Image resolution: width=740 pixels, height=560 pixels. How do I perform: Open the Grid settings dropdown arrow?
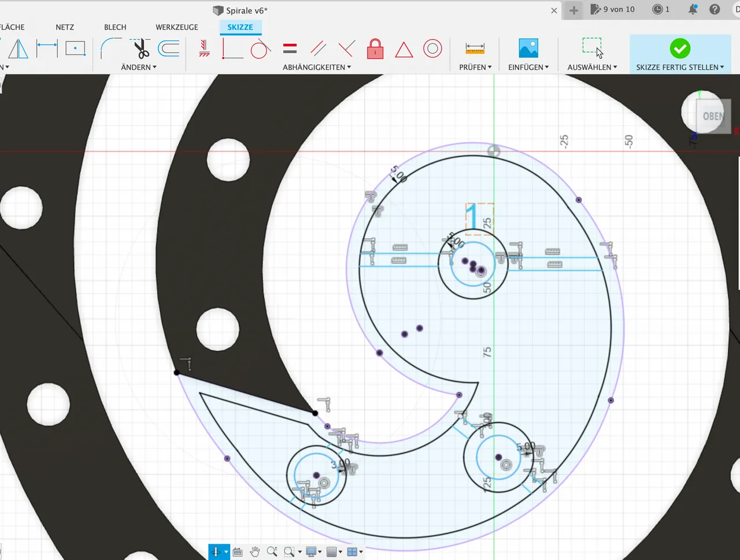coord(341,552)
